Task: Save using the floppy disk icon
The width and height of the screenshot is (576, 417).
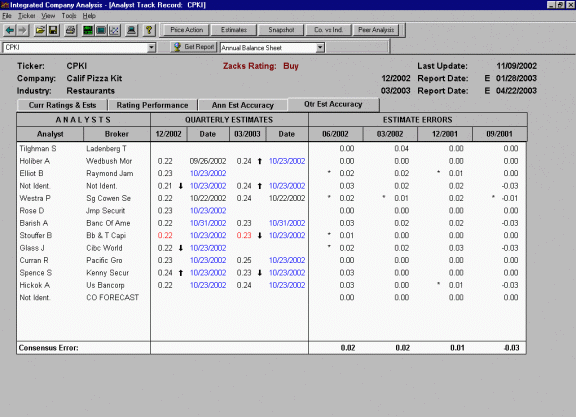Action: pyautogui.click(x=53, y=30)
